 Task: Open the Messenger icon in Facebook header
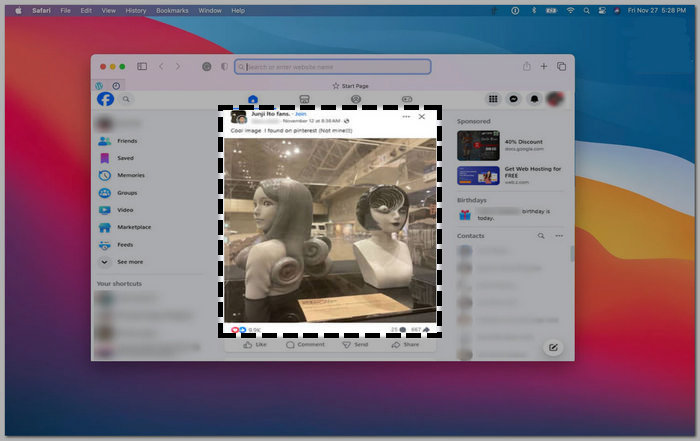[x=513, y=99]
